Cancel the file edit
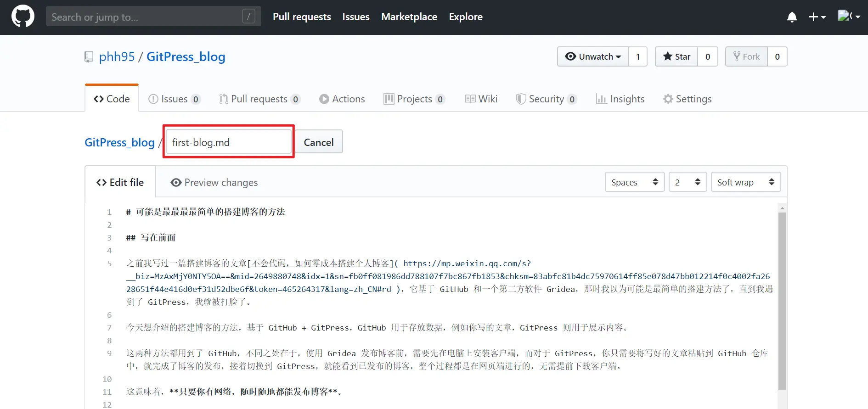 click(319, 142)
